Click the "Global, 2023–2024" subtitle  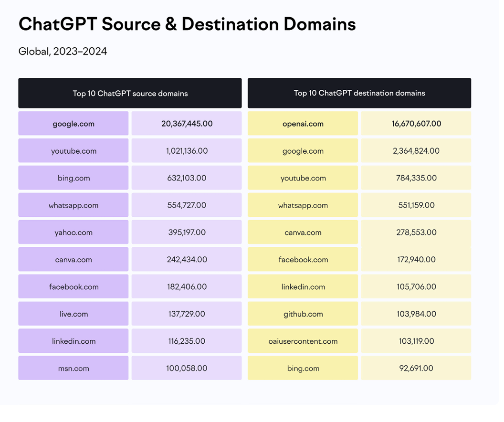click(63, 52)
